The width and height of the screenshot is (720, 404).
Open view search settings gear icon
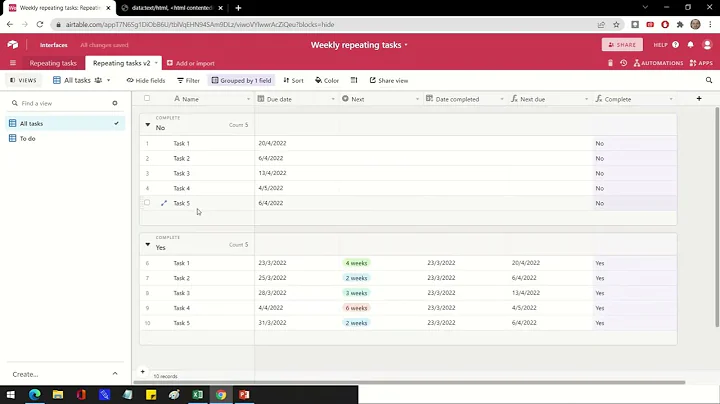tap(115, 103)
